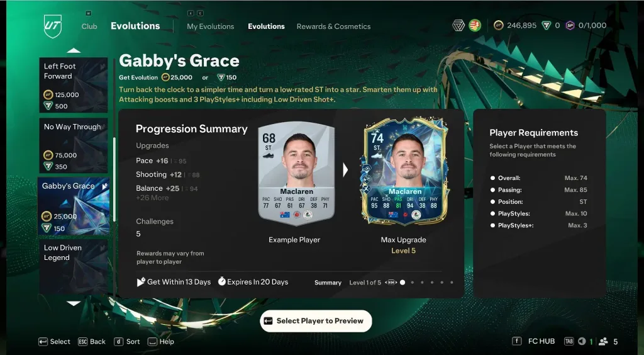
Task: Click the Ultimate Team shield logo
Action: [x=52, y=26]
